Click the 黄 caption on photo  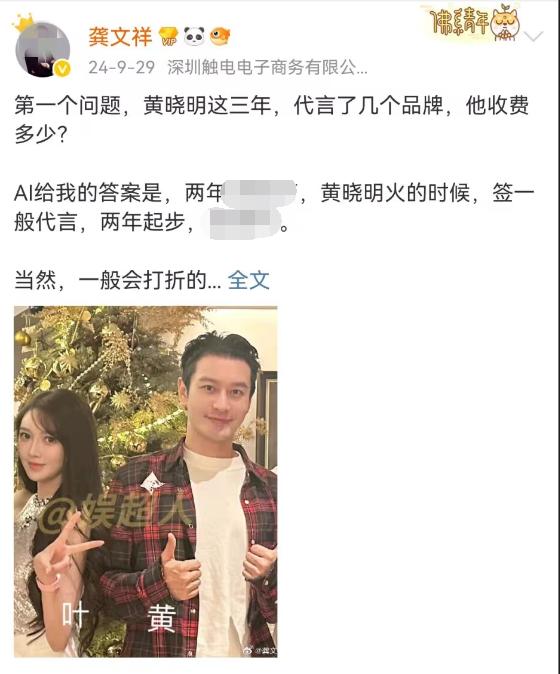click(161, 618)
